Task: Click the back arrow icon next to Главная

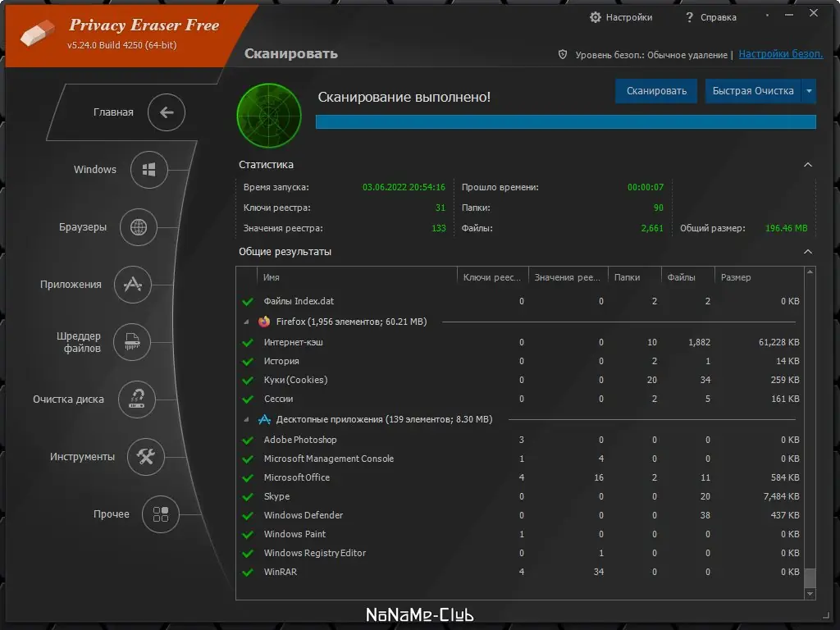Action: click(167, 112)
